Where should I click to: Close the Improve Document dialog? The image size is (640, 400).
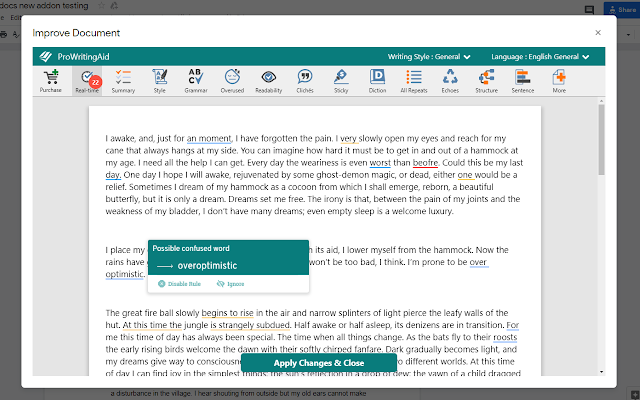598,33
